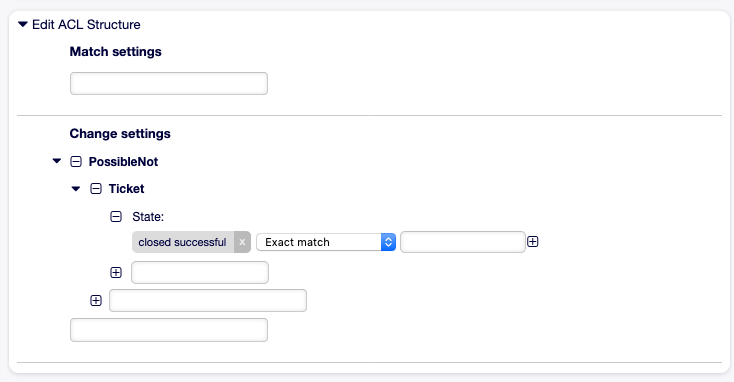
Task: Focus the Match settings input field
Action: pyautogui.click(x=169, y=83)
